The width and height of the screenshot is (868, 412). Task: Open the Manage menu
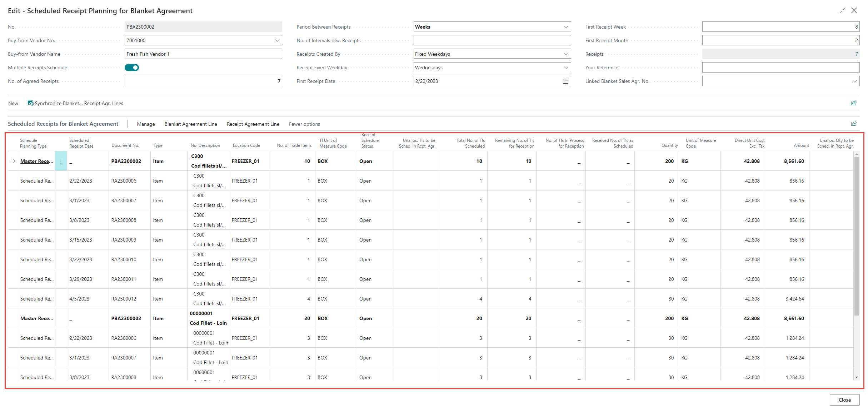(x=146, y=124)
